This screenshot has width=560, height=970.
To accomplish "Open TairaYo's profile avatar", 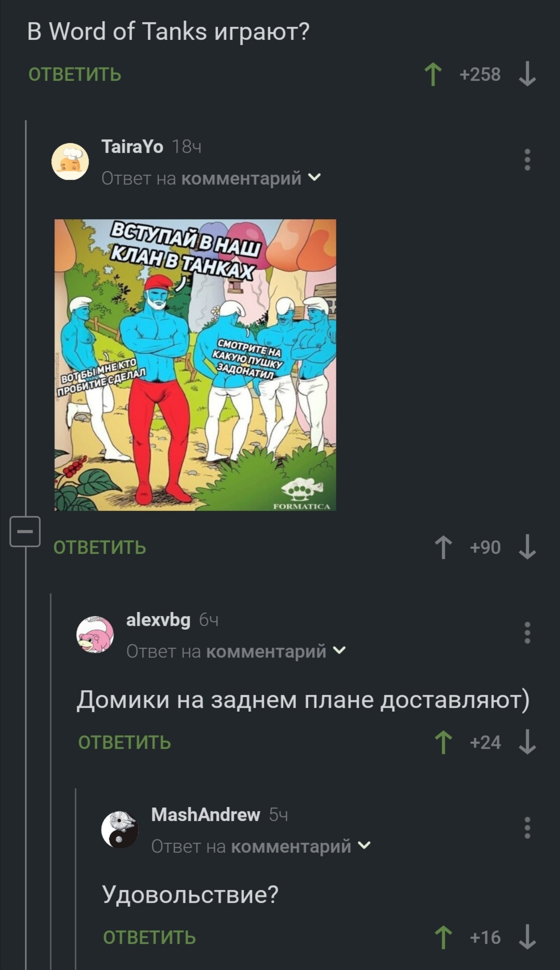I will pyautogui.click(x=70, y=162).
